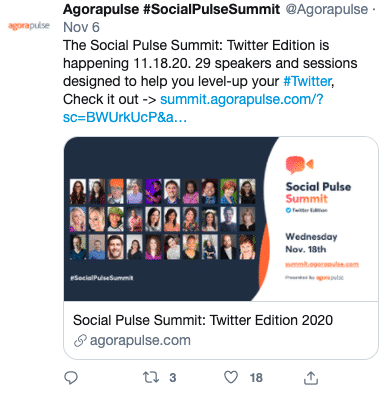
Task: Click the agorapulse.com domain in card
Action: pos(140,340)
